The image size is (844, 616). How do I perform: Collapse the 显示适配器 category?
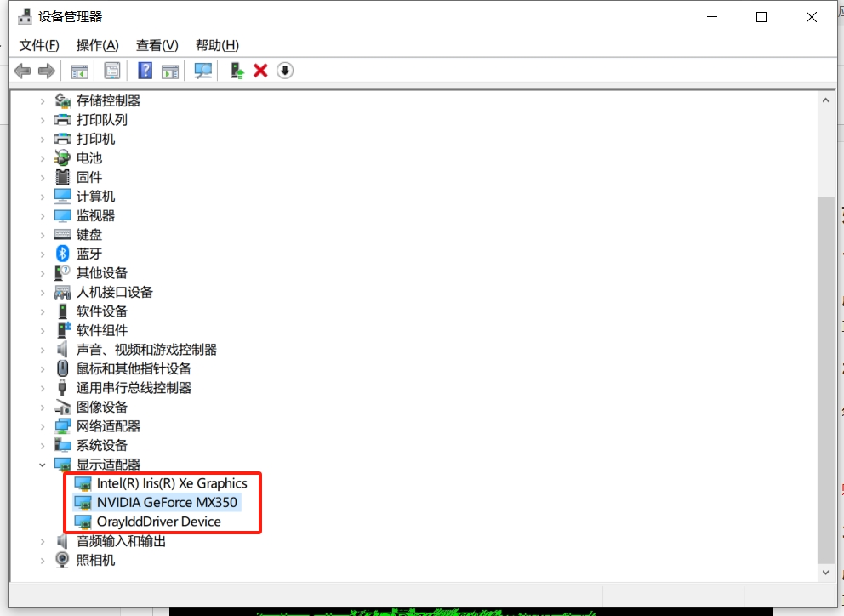[x=43, y=465]
